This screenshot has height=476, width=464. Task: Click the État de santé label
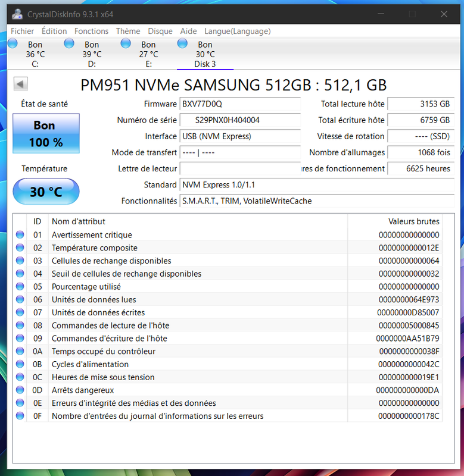pos(44,104)
